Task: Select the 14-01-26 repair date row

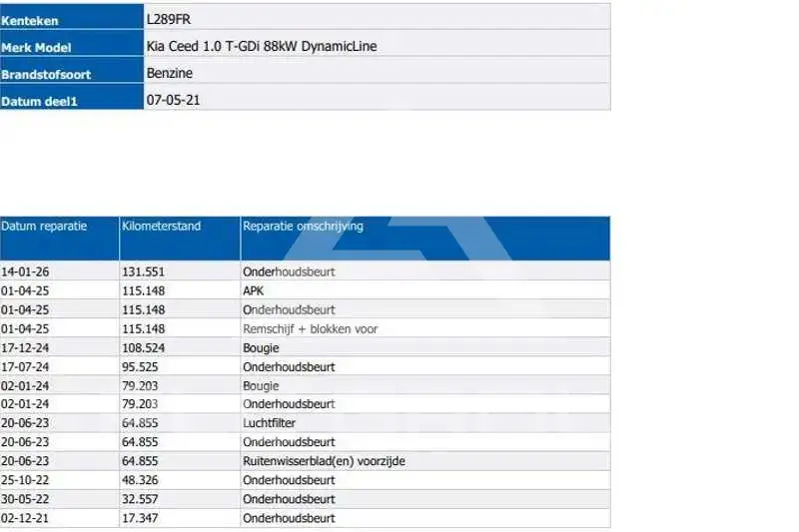Action: click(x=305, y=271)
